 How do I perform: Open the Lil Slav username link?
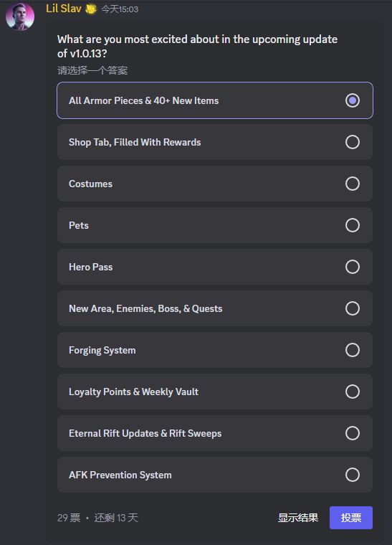(x=64, y=9)
